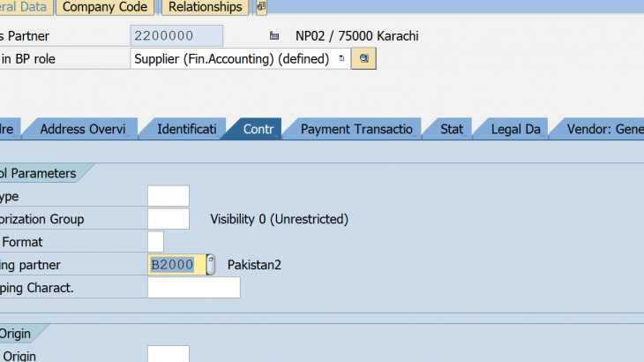Viewport: 644px width, 362px height.
Task: Switch to the Address Overview tab
Action: click(x=83, y=129)
